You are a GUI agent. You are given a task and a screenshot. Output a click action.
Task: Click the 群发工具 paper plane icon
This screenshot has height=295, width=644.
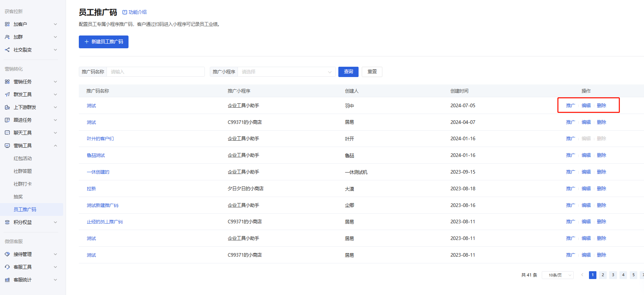(7, 94)
